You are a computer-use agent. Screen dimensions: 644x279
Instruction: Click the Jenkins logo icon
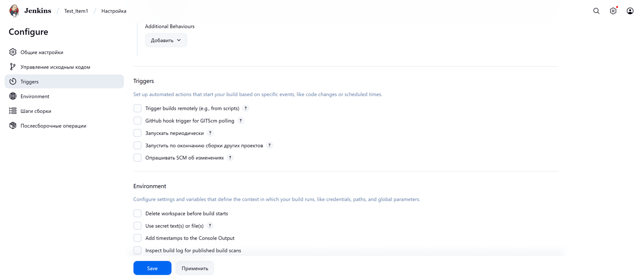(x=14, y=11)
